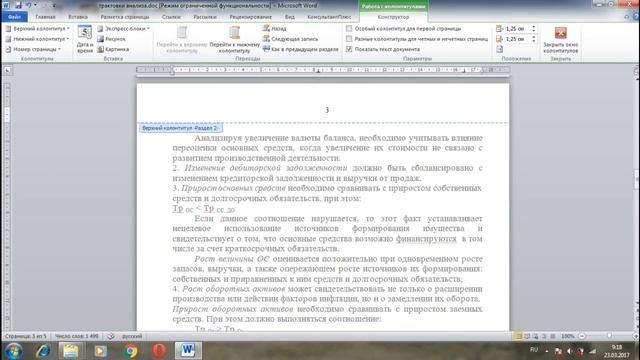Click the русский language indicator
Viewport: 640px width, 360px height.
tap(132, 336)
